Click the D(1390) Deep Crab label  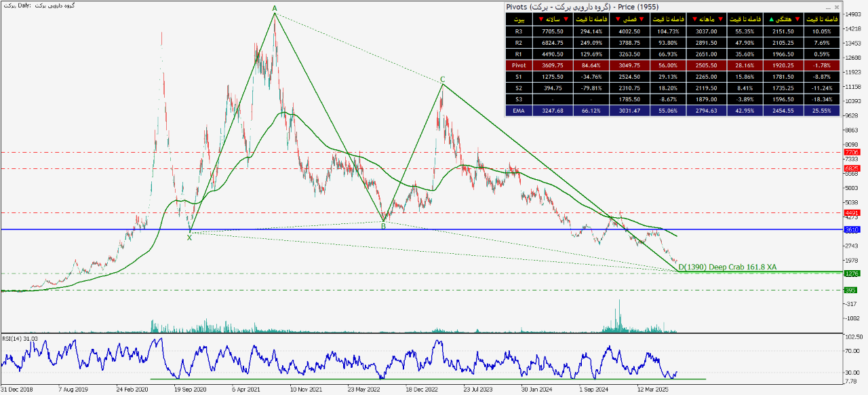pos(727,267)
